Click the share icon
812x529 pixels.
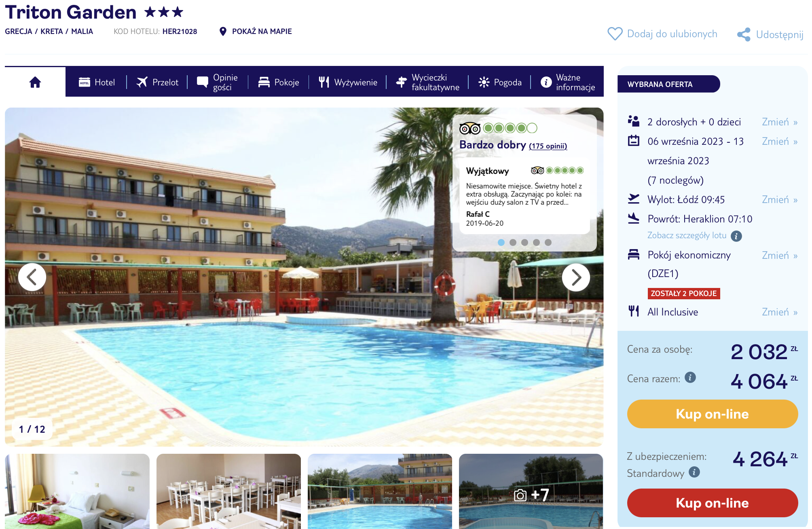coord(744,34)
